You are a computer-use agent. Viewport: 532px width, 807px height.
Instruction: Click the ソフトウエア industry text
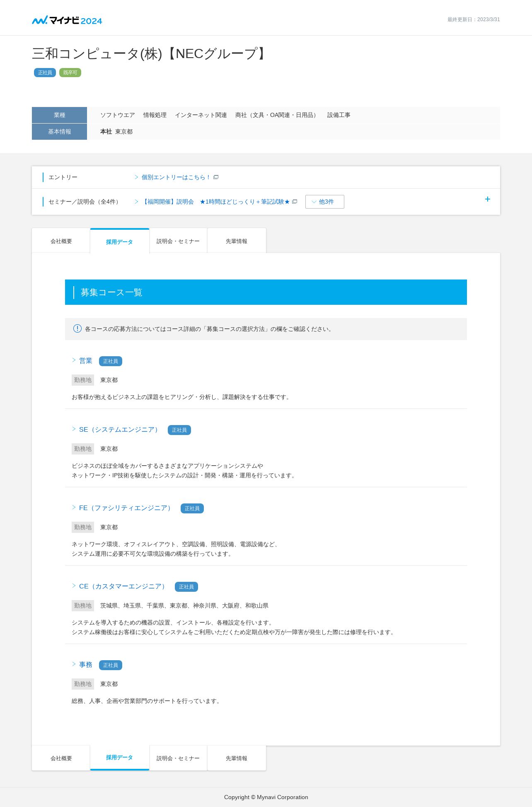(118, 115)
